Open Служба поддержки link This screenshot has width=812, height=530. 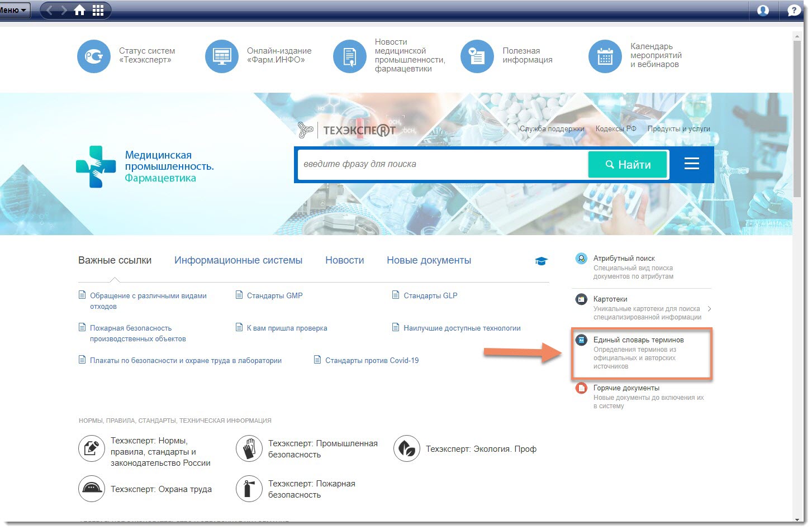552,128
